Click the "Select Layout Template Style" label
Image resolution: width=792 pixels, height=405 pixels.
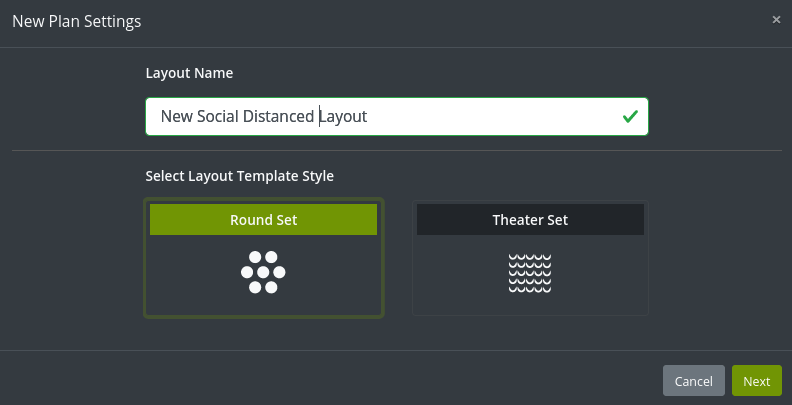tap(239, 176)
